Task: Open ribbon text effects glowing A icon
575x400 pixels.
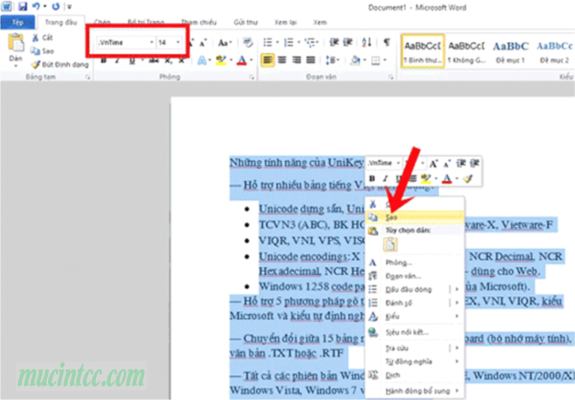Action: [202, 60]
